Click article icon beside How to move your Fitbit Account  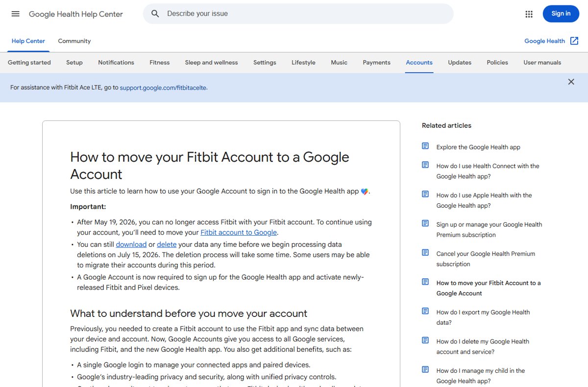[x=425, y=282]
